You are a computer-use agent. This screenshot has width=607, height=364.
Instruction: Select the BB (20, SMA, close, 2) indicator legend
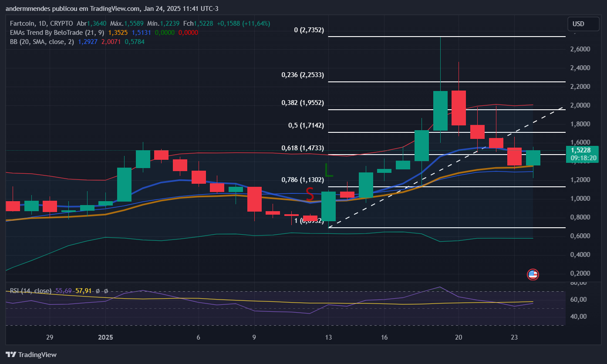click(x=42, y=42)
